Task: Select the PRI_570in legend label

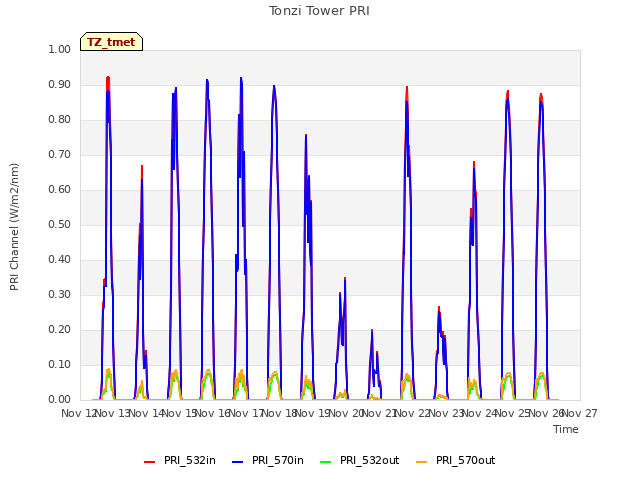Action: (x=278, y=460)
